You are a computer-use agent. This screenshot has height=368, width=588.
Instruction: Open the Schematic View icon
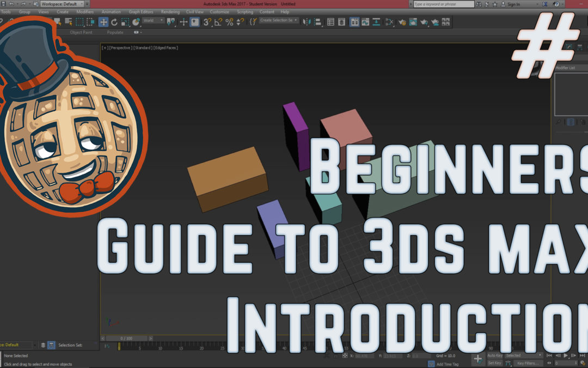click(376, 22)
